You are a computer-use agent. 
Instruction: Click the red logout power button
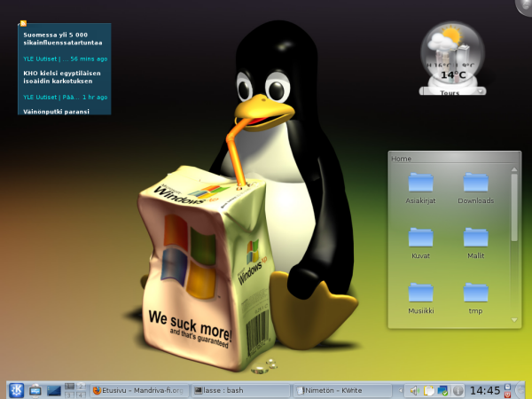point(507,395)
